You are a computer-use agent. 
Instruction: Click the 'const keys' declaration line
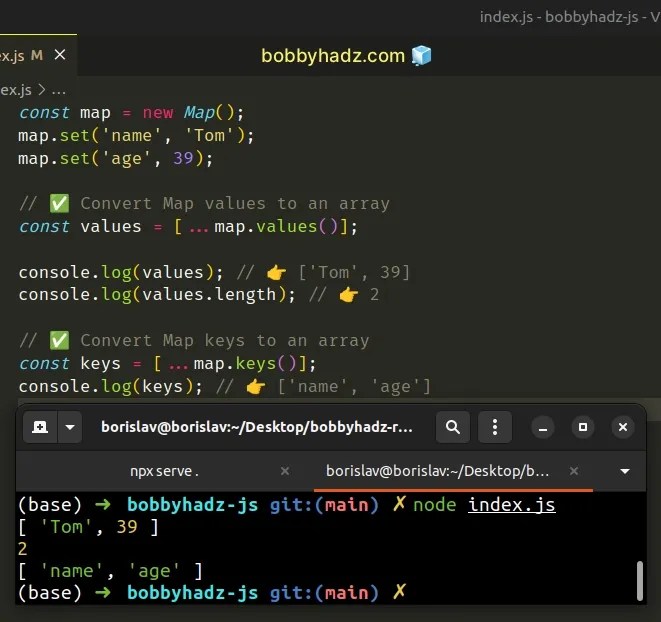point(167,364)
